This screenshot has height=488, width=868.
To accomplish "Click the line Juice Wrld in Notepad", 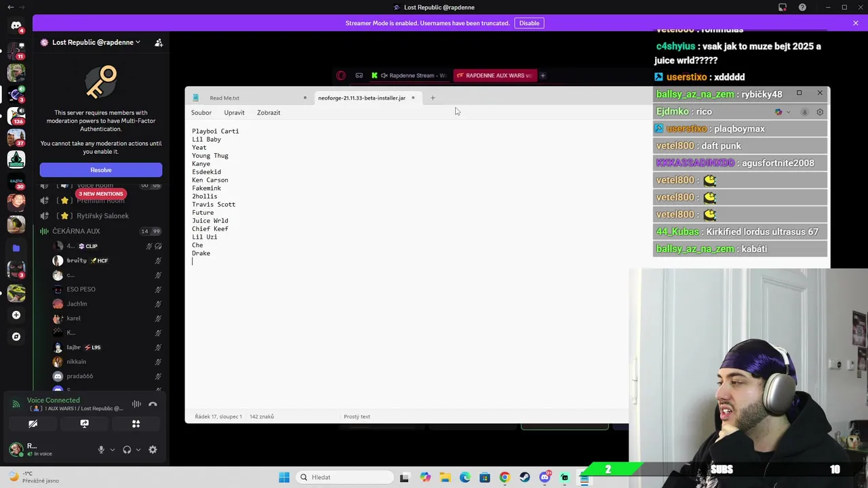I will pos(210,220).
